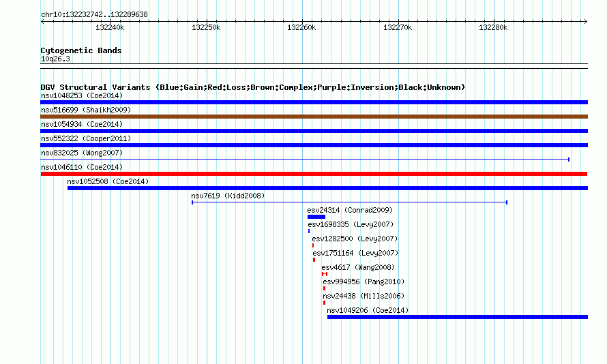Viewport: 607px width, 364px height.
Task: Click the 132240k ruler tick label
Action: pyautogui.click(x=110, y=27)
